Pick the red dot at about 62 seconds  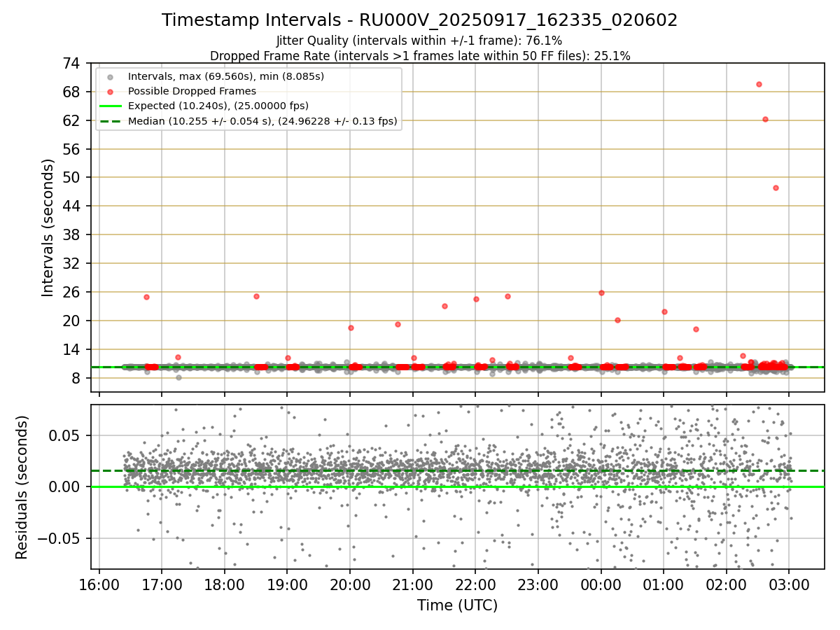(765, 119)
